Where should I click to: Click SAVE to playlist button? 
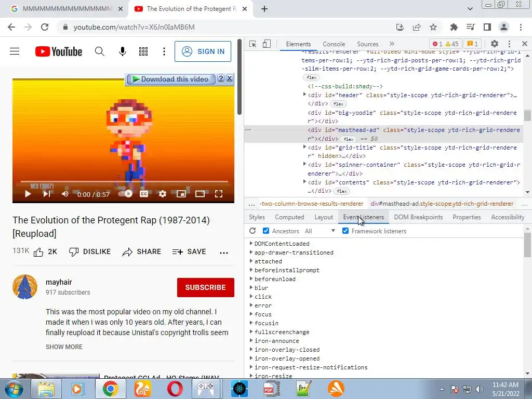click(x=189, y=252)
